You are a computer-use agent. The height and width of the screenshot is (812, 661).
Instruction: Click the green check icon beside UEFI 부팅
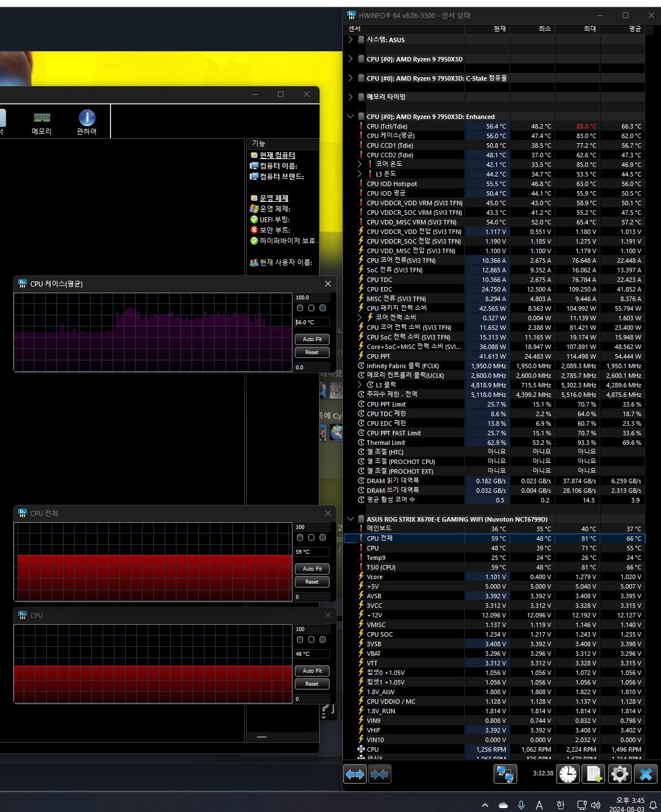(x=254, y=219)
